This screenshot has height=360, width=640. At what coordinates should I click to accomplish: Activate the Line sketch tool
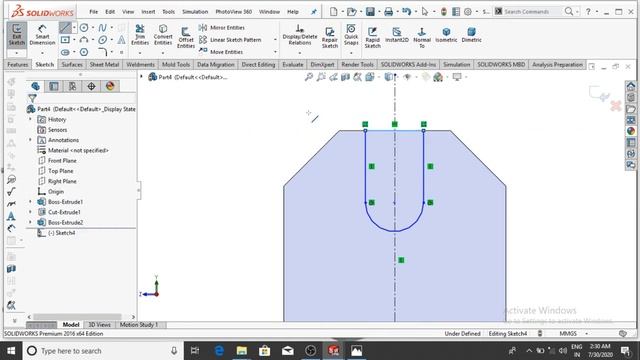click(65, 28)
